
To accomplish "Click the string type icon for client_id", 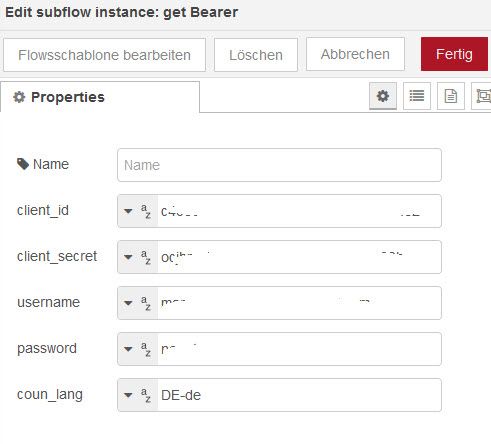I will (x=146, y=211).
